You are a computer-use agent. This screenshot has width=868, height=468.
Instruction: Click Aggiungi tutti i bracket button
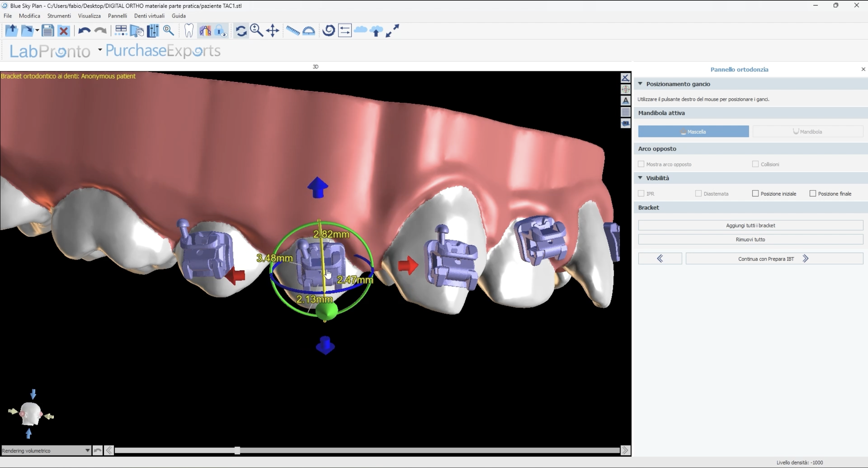coord(750,225)
